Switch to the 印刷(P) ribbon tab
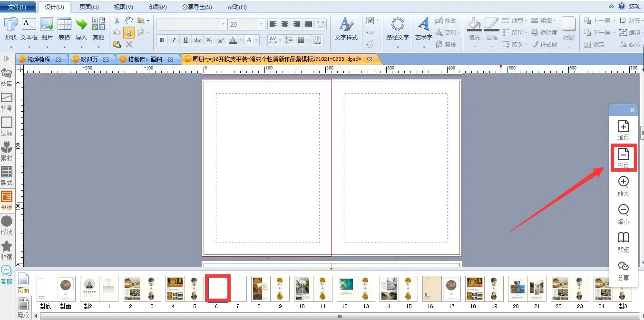 (157, 7)
